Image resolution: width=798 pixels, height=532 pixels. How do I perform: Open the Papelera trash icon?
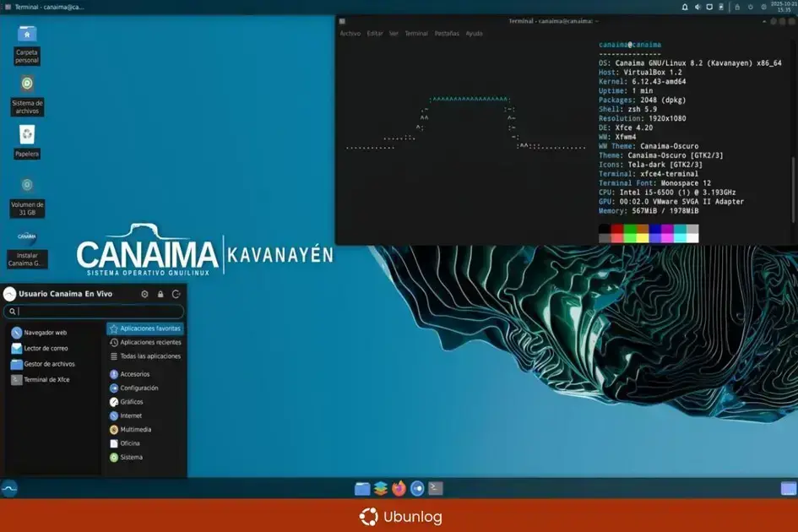pyautogui.click(x=27, y=142)
